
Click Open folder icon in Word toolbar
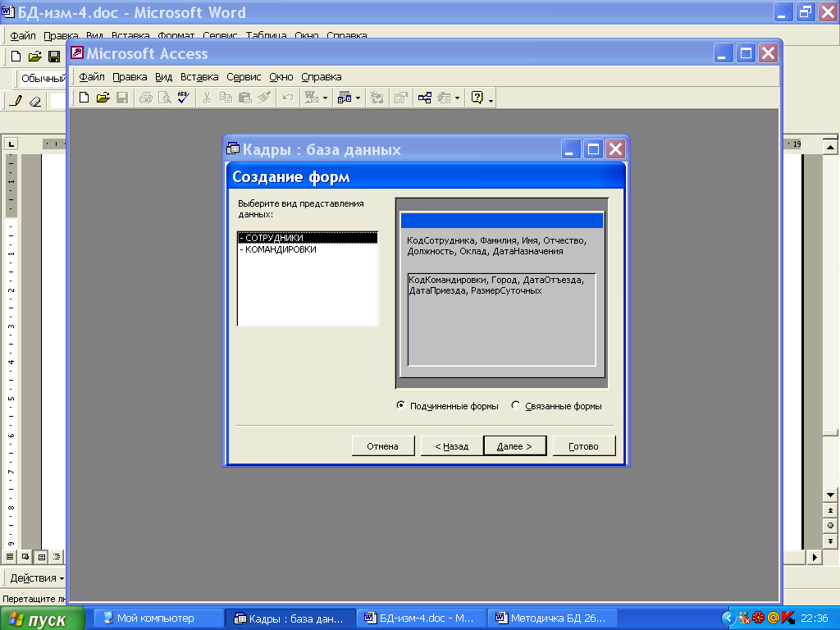click(x=34, y=57)
